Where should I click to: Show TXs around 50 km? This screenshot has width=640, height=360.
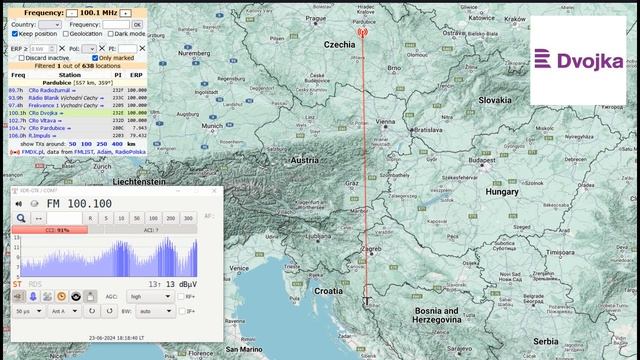tap(72, 144)
